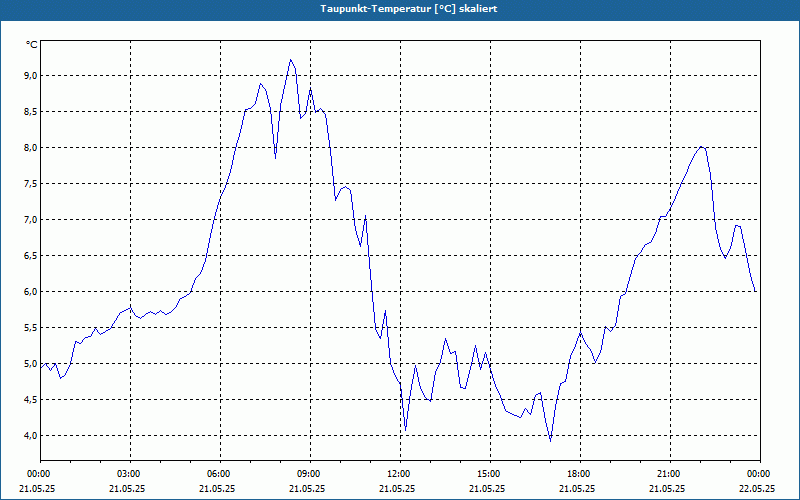Click the 5,5 y-axis label

coord(31,328)
